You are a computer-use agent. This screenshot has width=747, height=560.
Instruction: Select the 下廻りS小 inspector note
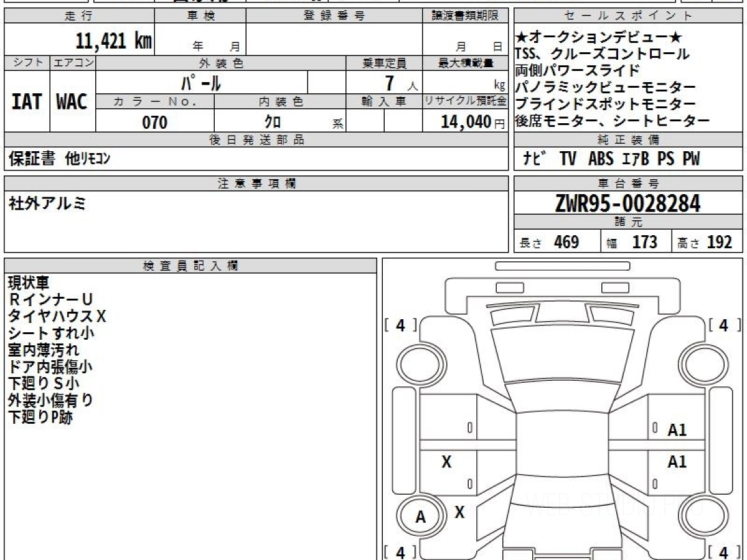pyautogui.click(x=44, y=384)
